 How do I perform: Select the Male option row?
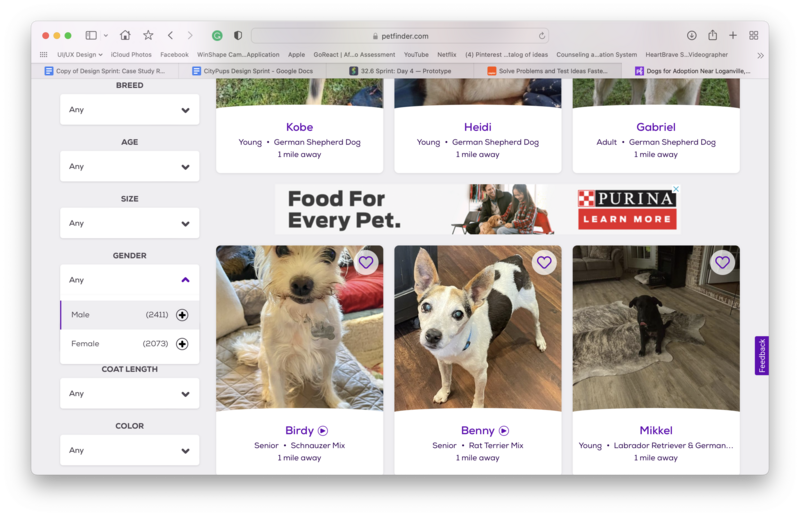(x=130, y=315)
